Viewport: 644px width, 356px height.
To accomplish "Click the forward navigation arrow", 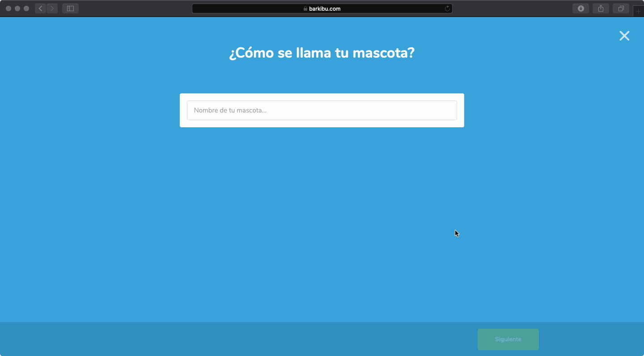I will (x=52, y=8).
